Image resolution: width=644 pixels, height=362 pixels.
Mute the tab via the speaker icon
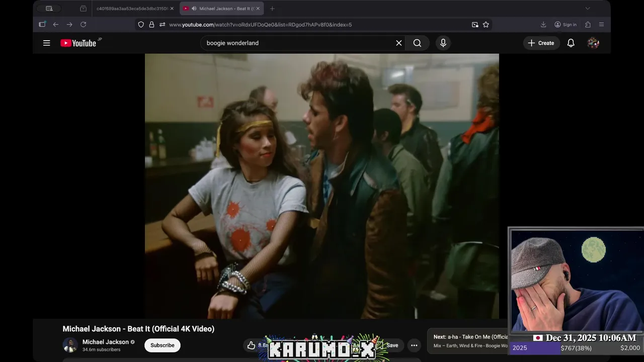(x=194, y=9)
